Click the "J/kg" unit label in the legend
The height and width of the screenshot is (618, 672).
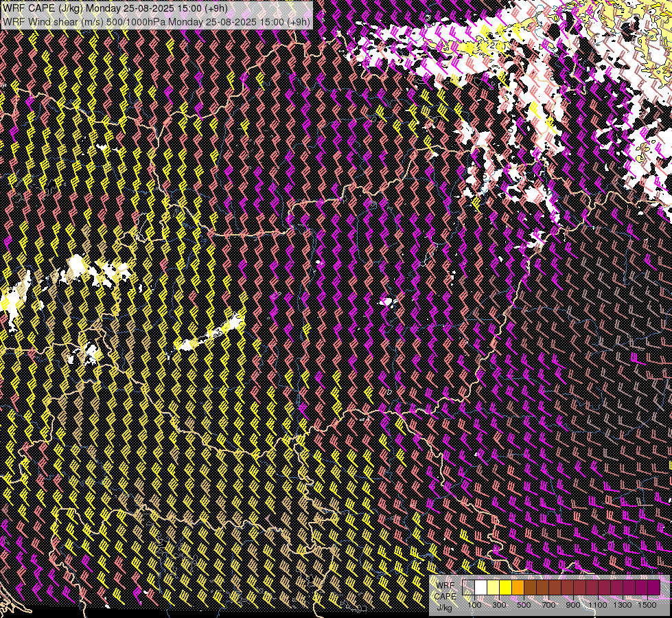pos(445,608)
